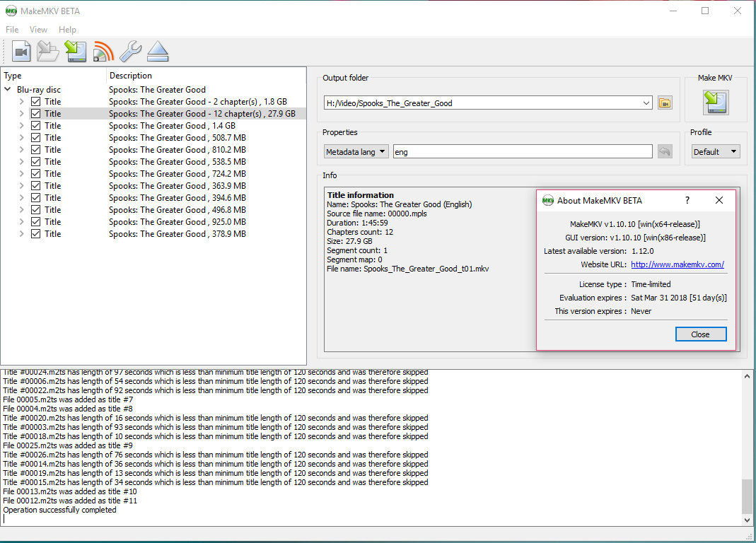This screenshot has height=543, width=756.
Task: Toggle checkbox for the 363.9 MB title
Action: coord(35,186)
